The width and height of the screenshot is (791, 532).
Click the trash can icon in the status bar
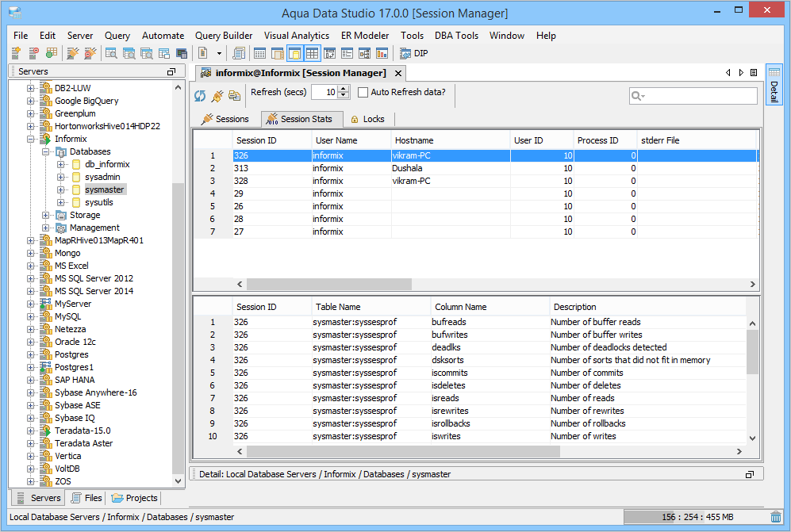[776, 517]
